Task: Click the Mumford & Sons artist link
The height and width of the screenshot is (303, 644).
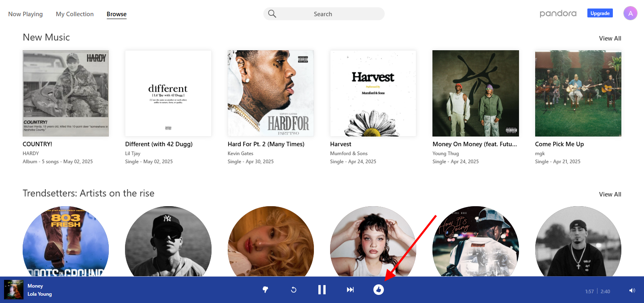Action: [349, 154]
